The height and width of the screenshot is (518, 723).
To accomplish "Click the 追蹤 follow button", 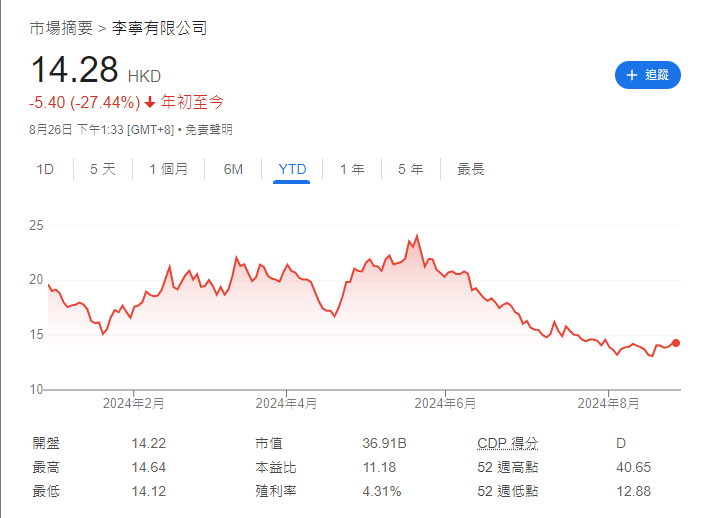I will click(x=647, y=75).
